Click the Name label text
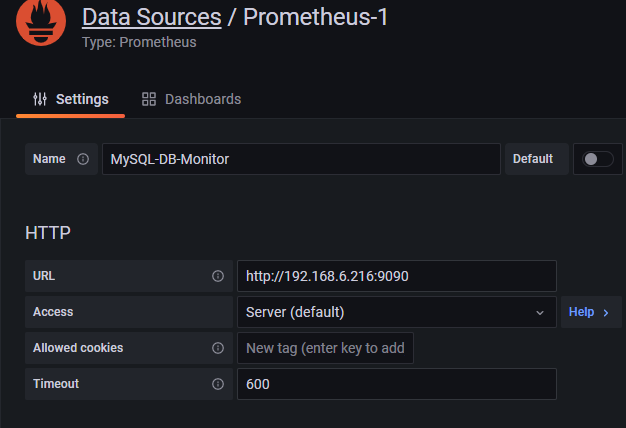This screenshot has height=428, width=626. point(49,159)
